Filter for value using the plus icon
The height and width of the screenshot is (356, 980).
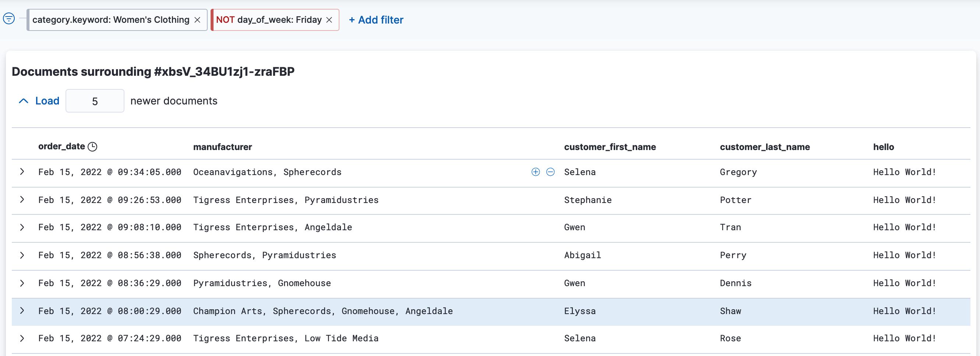coord(535,172)
